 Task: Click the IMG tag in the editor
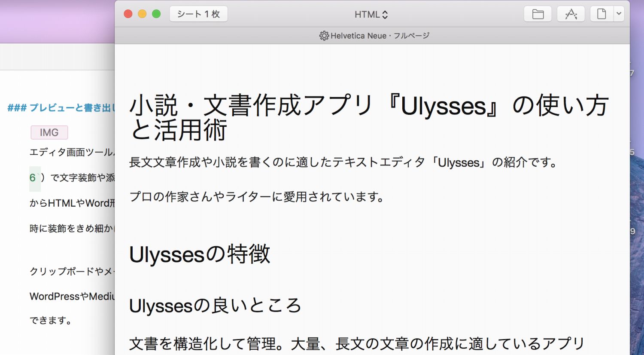[49, 132]
